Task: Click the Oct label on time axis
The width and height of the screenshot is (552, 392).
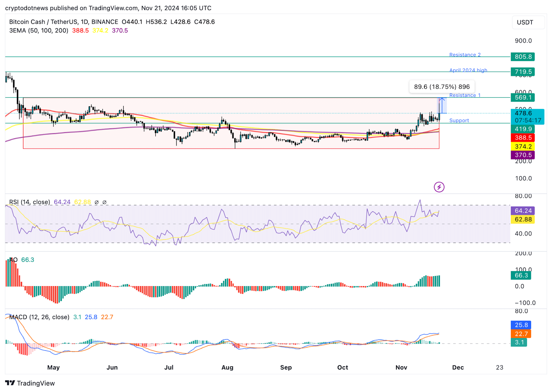Action: tap(343, 367)
